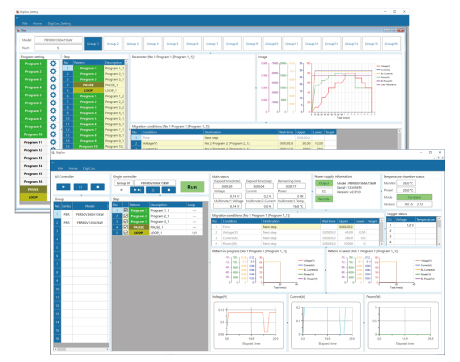The width and height of the screenshot is (460, 362).
Task: Select Group 3 tab
Action: 133,44
